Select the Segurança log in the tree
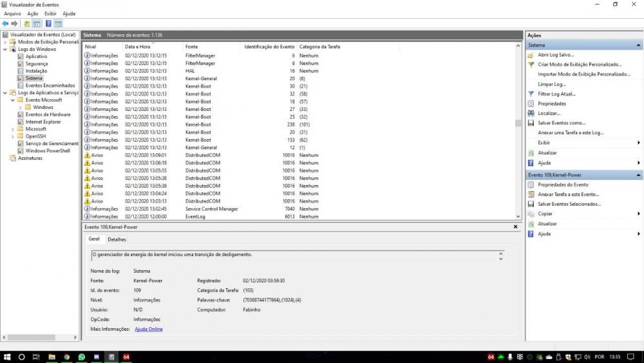Image resolution: width=644 pixels, height=363 pixels. (x=36, y=64)
